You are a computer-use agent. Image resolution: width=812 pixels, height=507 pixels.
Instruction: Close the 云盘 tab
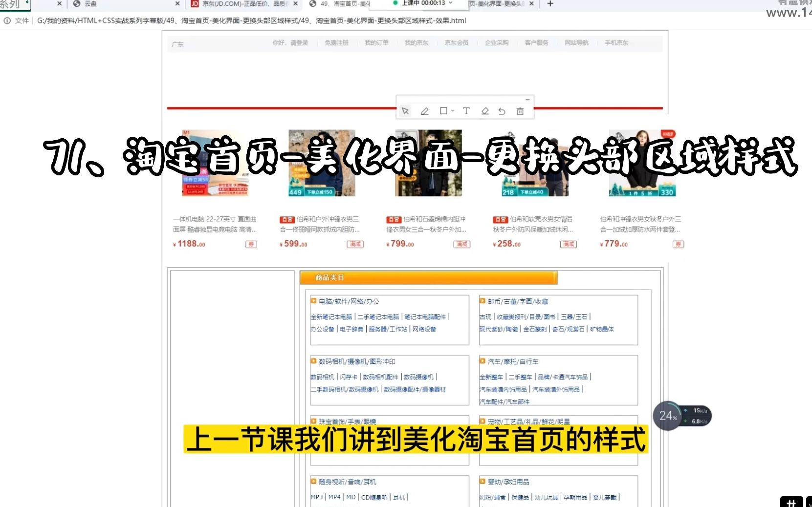click(177, 3)
